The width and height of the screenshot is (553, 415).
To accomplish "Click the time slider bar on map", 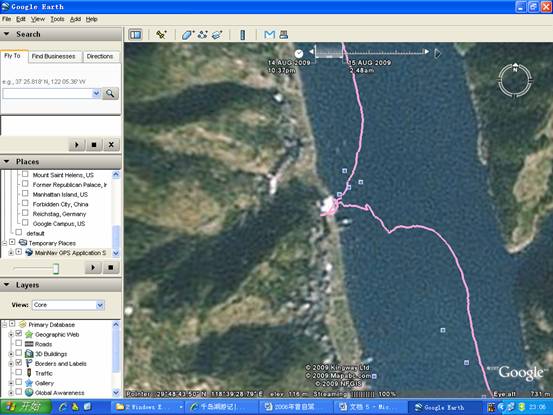I will [371, 52].
